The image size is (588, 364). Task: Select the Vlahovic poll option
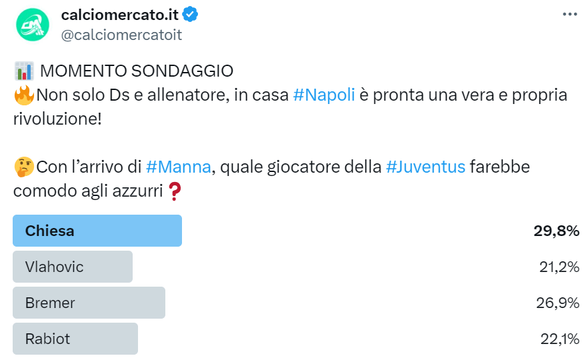tap(73, 267)
